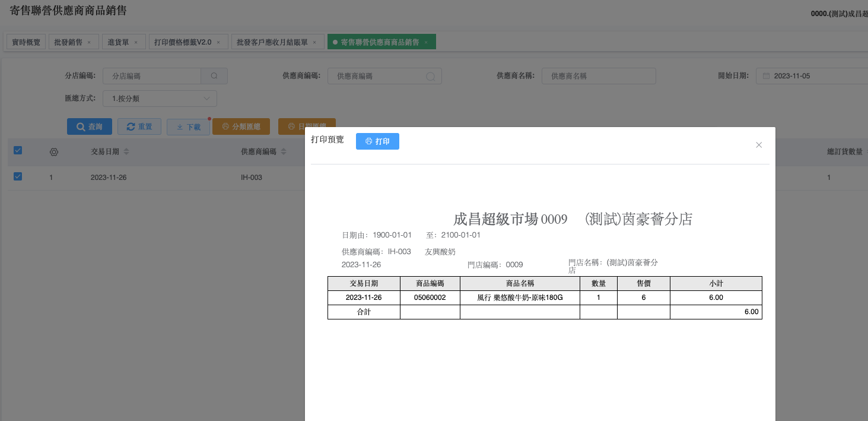Switch to 批發客戶應收月結賬單 tab
868x421 pixels.
(x=272, y=42)
